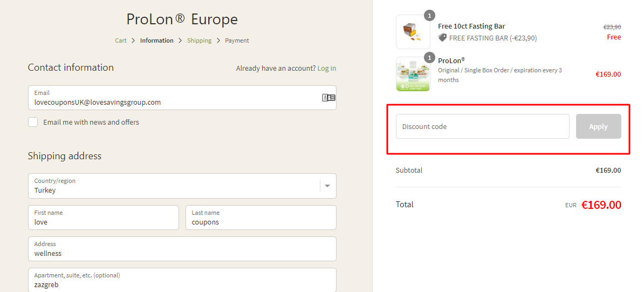Image resolution: width=644 pixels, height=292 pixels.
Task: Open the ProLon box product thumbnail
Action: [x=413, y=74]
